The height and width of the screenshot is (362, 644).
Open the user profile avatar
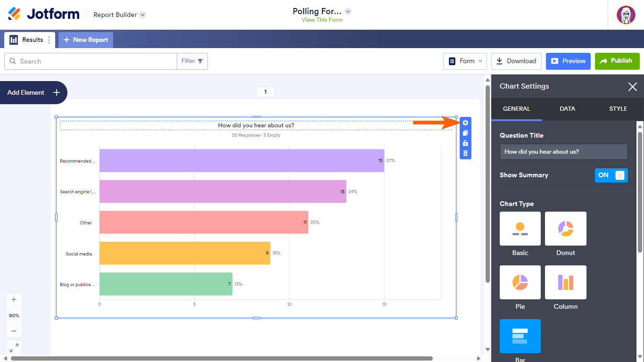point(626,15)
